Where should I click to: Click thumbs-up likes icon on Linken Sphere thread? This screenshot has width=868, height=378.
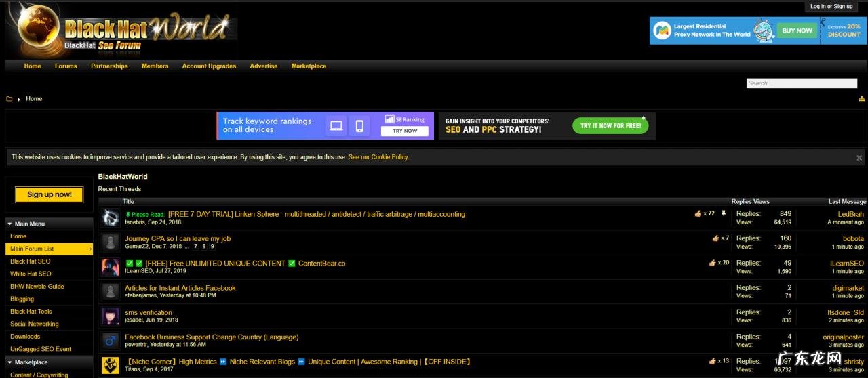click(x=698, y=214)
